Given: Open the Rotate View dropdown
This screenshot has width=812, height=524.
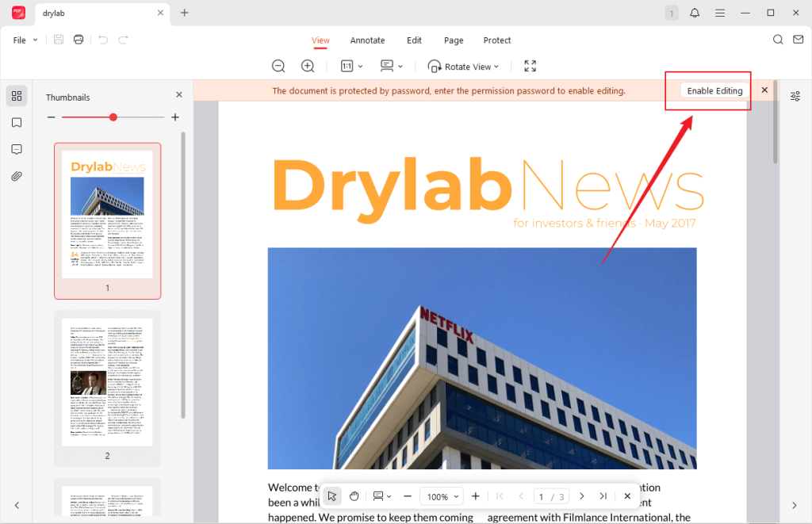Looking at the screenshot, I should coord(463,66).
